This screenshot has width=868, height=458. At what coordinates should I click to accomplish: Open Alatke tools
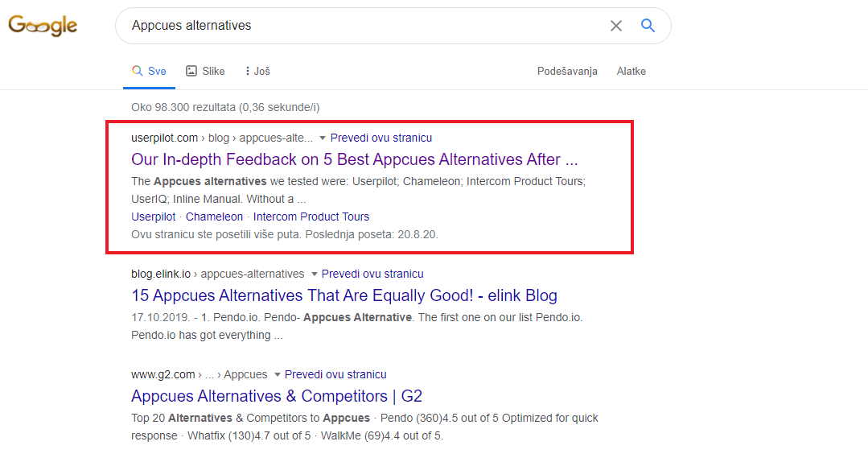(631, 71)
